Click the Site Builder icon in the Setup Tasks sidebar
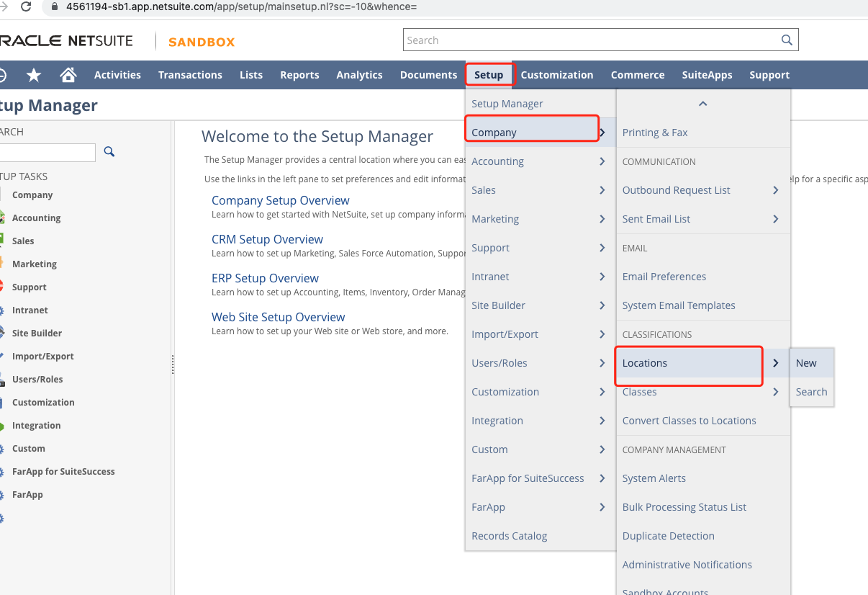 (x=2, y=333)
